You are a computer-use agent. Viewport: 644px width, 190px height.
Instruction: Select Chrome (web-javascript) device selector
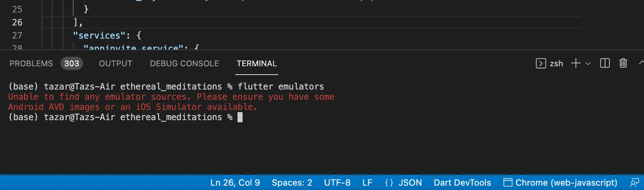pos(561,182)
